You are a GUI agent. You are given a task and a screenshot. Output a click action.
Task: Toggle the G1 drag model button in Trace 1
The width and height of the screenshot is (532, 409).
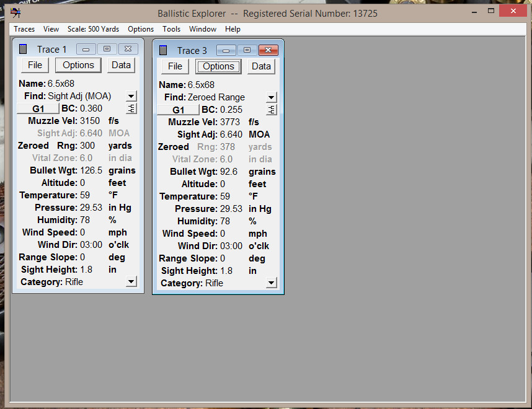coord(38,108)
